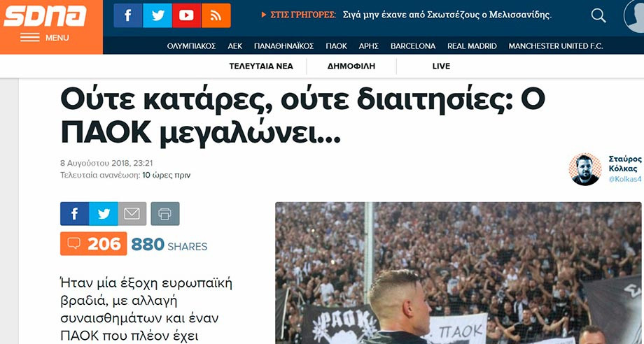Share article via Facebook button
The image size is (644, 344).
point(74,214)
